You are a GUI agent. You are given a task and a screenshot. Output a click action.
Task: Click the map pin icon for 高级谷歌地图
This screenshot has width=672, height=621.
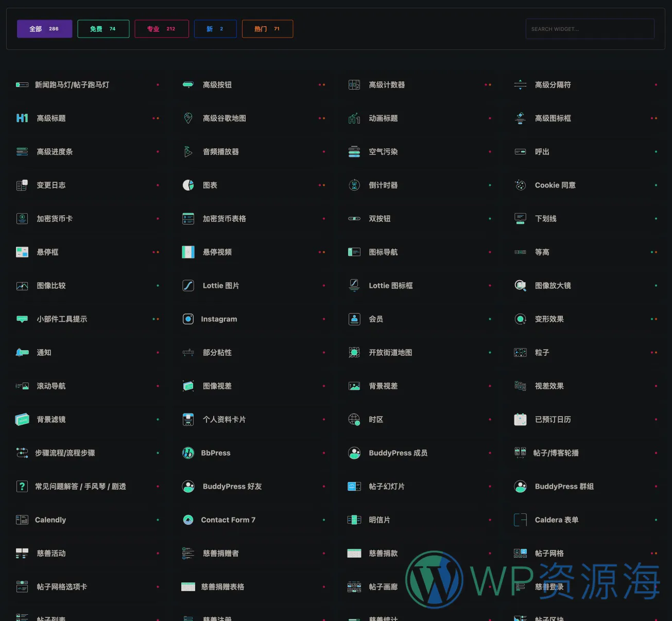[x=188, y=118]
